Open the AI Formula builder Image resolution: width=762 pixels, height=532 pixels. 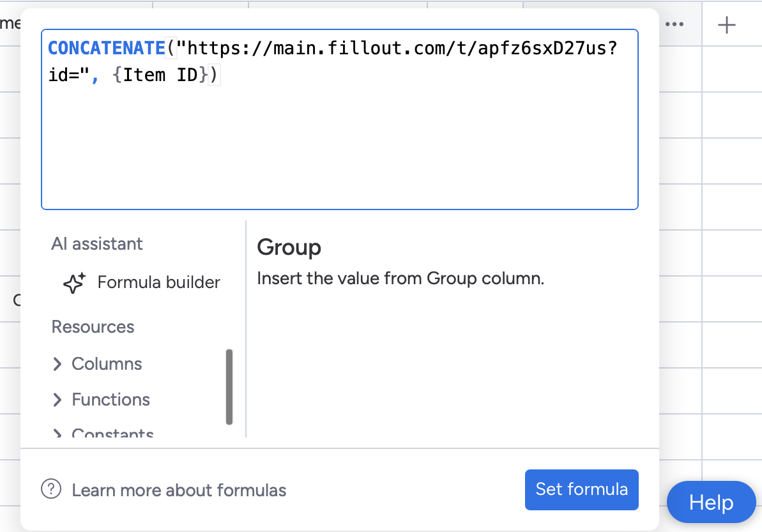point(158,282)
